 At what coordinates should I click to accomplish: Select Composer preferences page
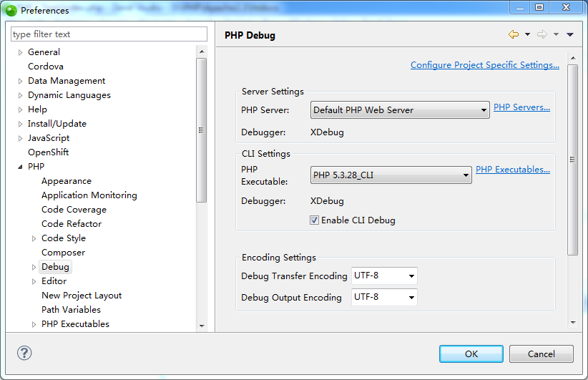64,253
